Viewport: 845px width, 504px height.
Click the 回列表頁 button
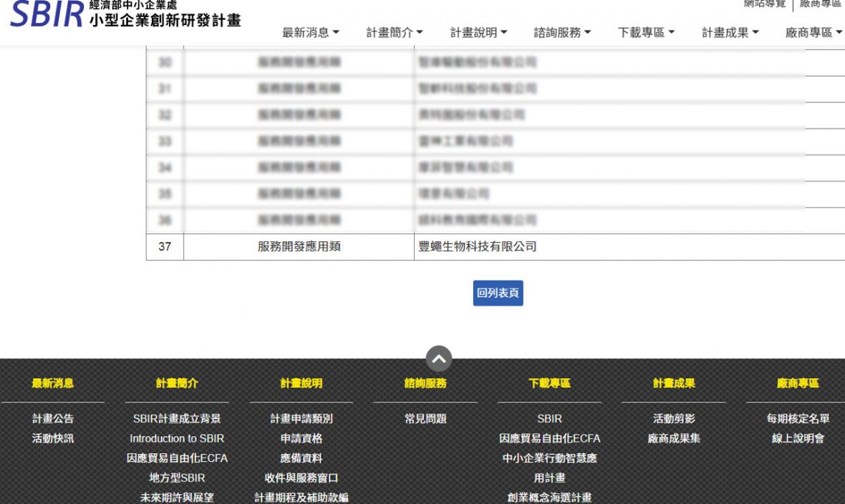click(x=498, y=293)
